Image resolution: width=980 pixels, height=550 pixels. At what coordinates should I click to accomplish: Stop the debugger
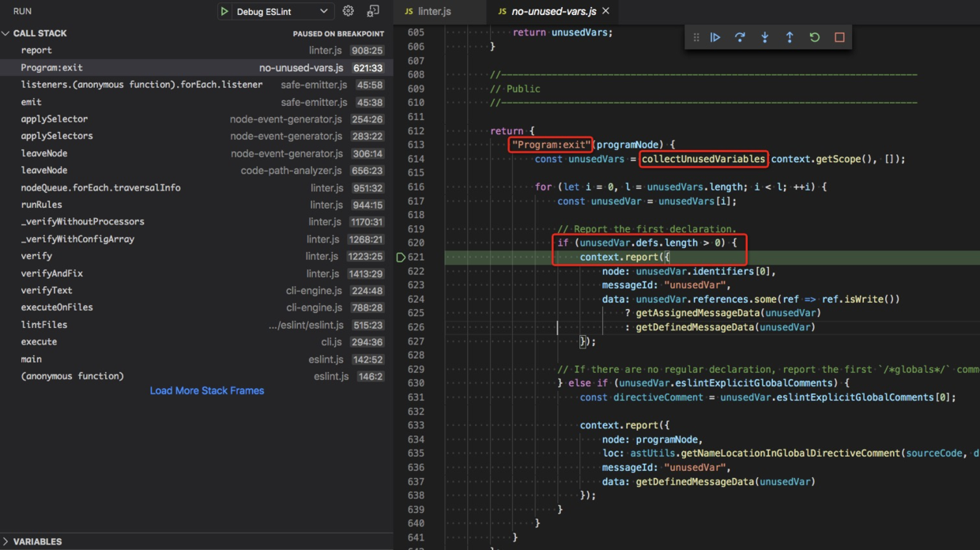(x=839, y=36)
